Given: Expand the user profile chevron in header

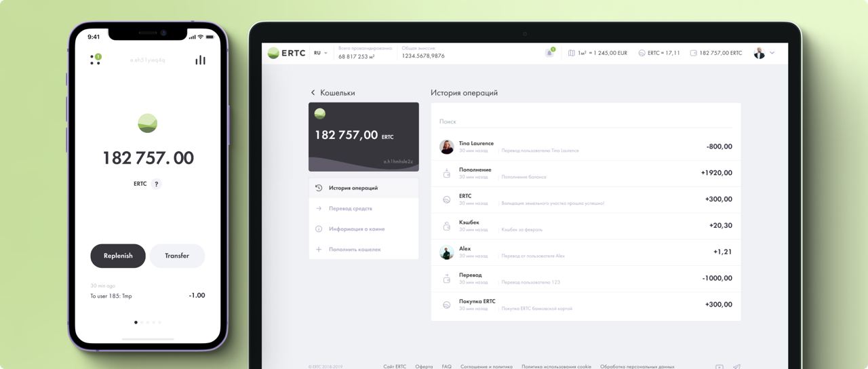Looking at the screenshot, I should click(x=772, y=53).
